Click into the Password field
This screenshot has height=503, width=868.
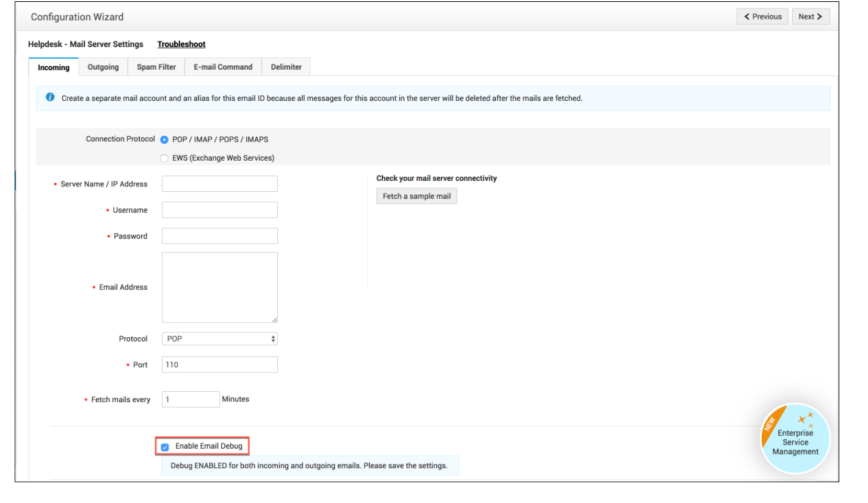click(219, 236)
